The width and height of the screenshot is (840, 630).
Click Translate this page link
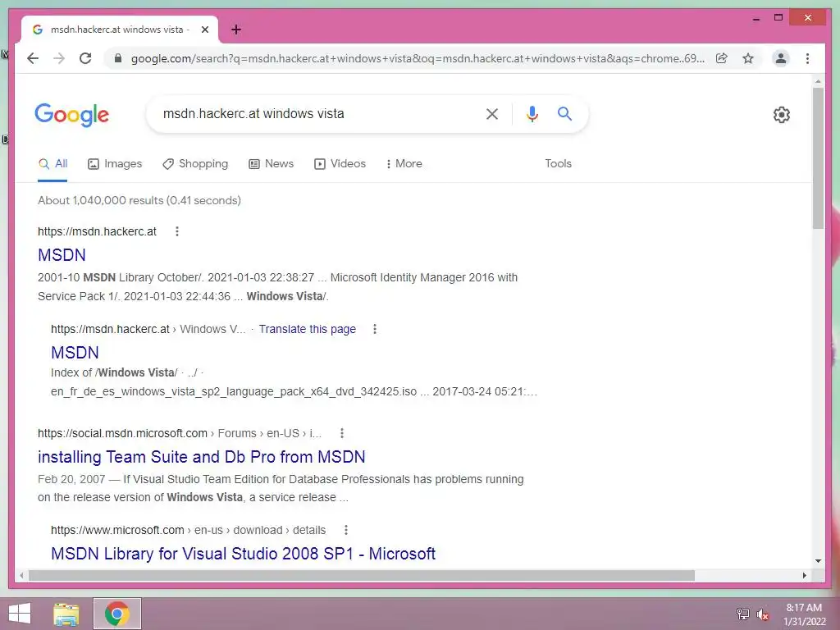(307, 329)
